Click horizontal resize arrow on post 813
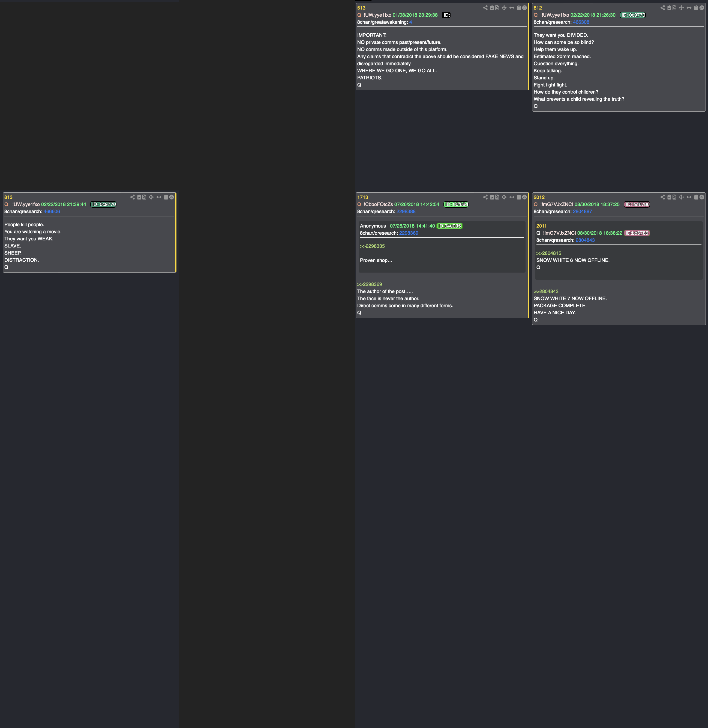 pyautogui.click(x=159, y=197)
